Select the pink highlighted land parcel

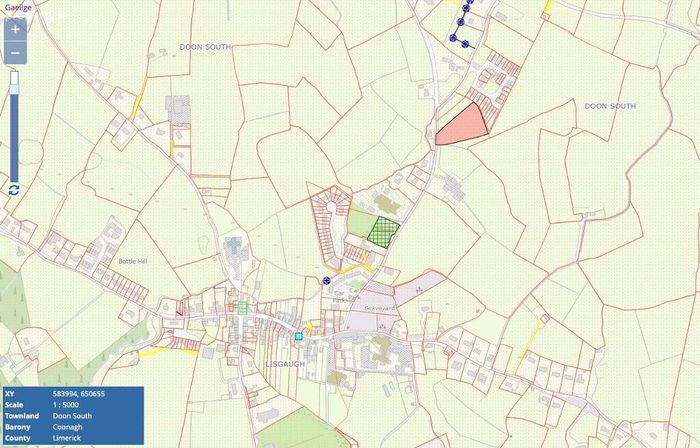point(461,125)
